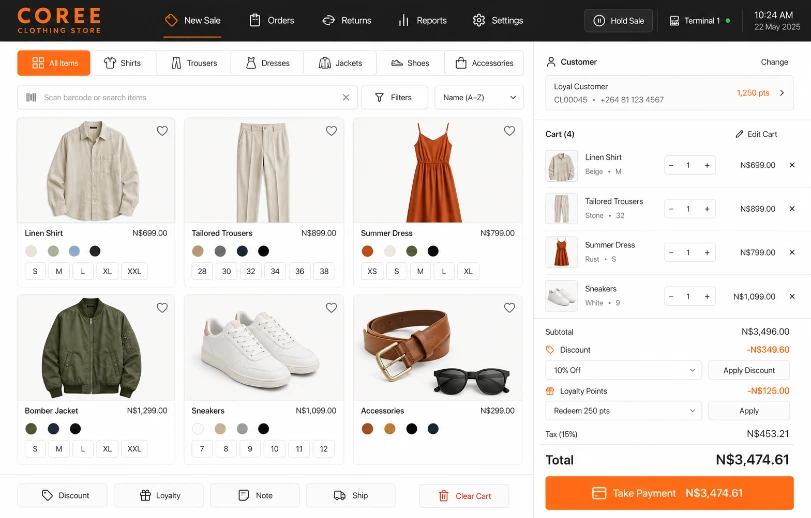Toggle heart on Sneakers product card
The width and height of the screenshot is (811, 518).
coord(332,308)
